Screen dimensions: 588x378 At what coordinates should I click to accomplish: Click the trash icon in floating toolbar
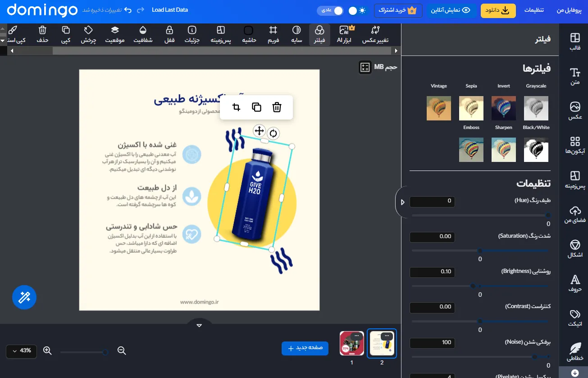click(x=277, y=107)
